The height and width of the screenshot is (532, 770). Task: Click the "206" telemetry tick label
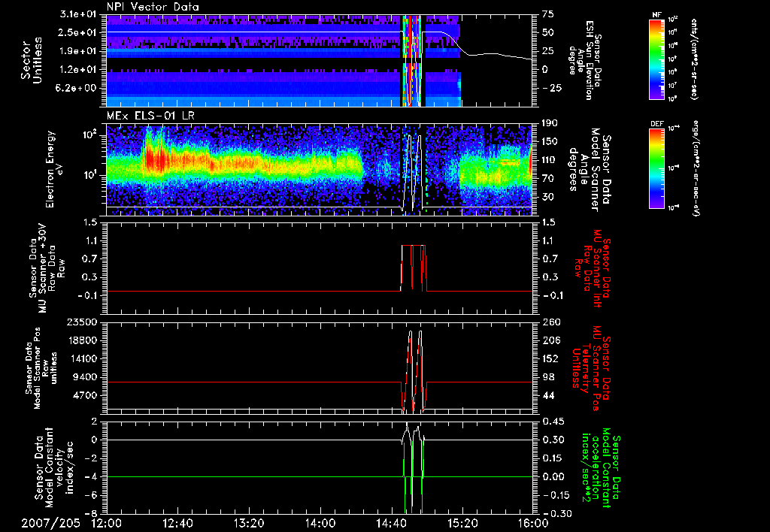(550, 340)
